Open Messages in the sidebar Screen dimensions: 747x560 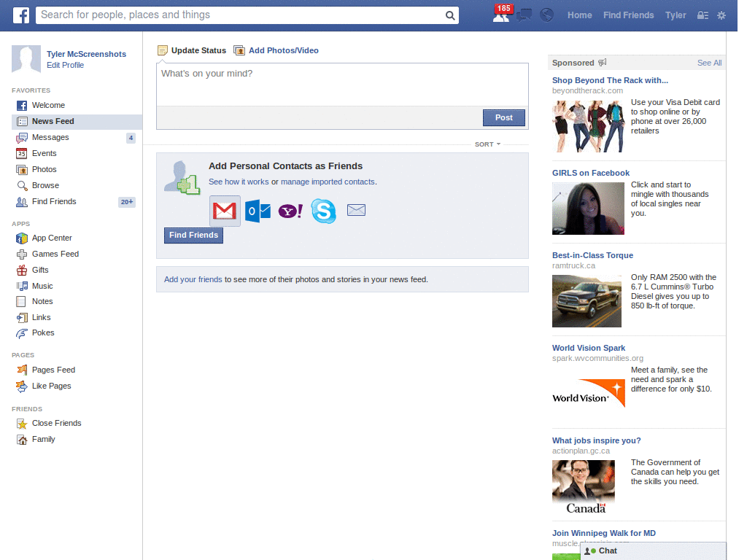77,138
